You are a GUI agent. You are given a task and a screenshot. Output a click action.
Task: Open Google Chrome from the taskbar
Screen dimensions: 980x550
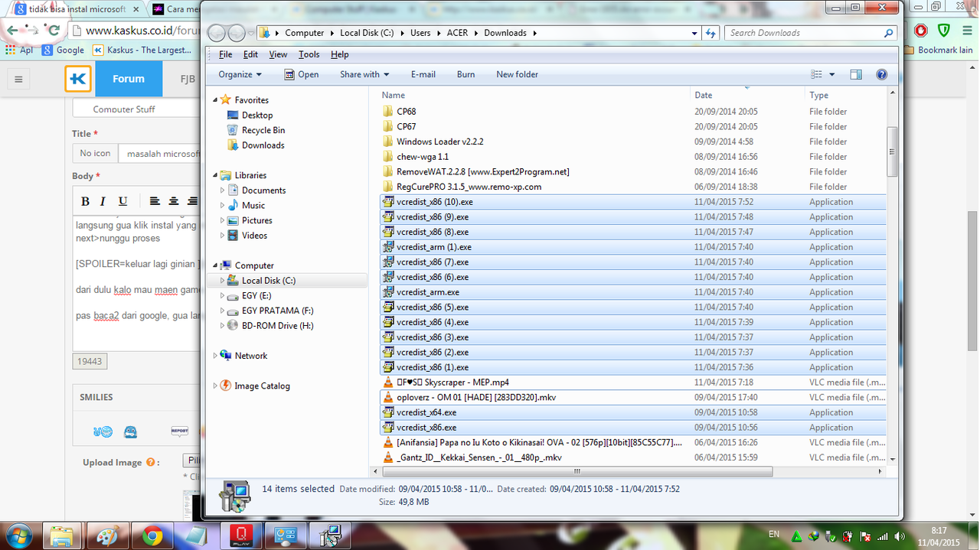[x=152, y=536]
